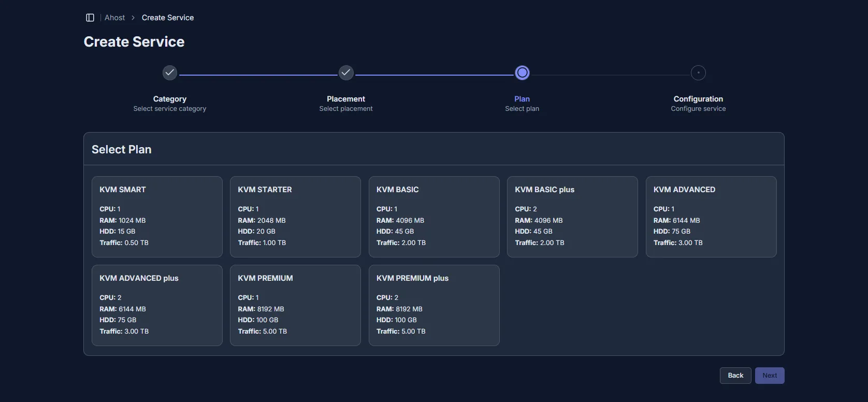Toggle the sidebar panel icon

(90, 18)
